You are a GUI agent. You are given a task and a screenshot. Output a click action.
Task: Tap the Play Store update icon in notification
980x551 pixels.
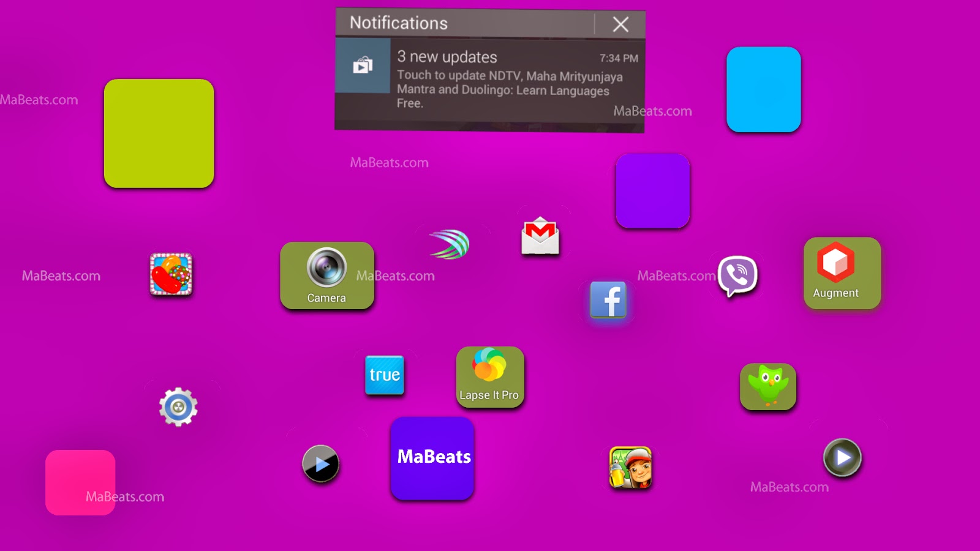pyautogui.click(x=363, y=65)
